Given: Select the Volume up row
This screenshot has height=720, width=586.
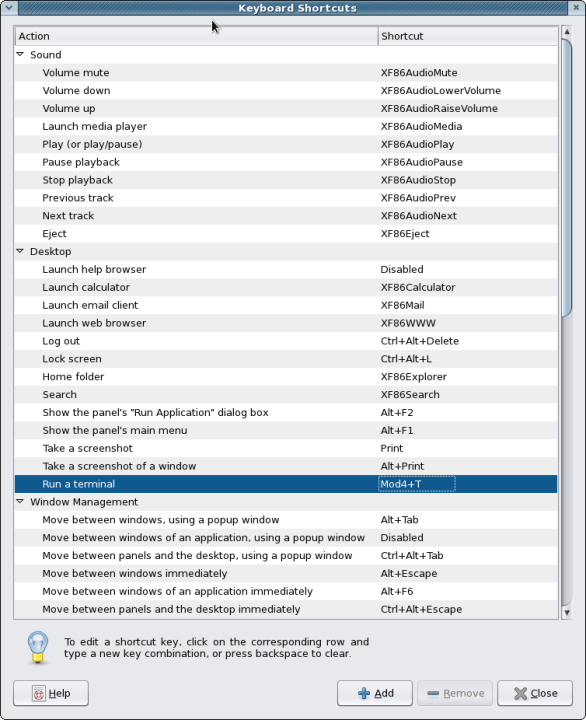Looking at the screenshot, I should [286, 108].
